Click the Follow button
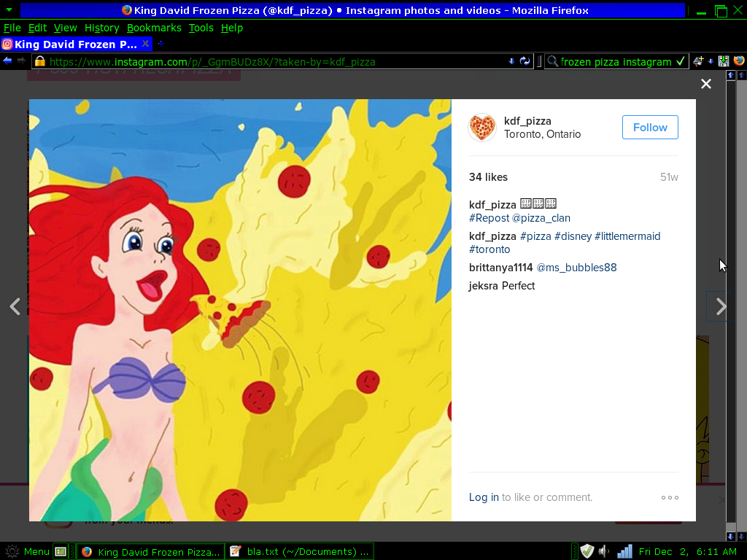 coord(650,127)
